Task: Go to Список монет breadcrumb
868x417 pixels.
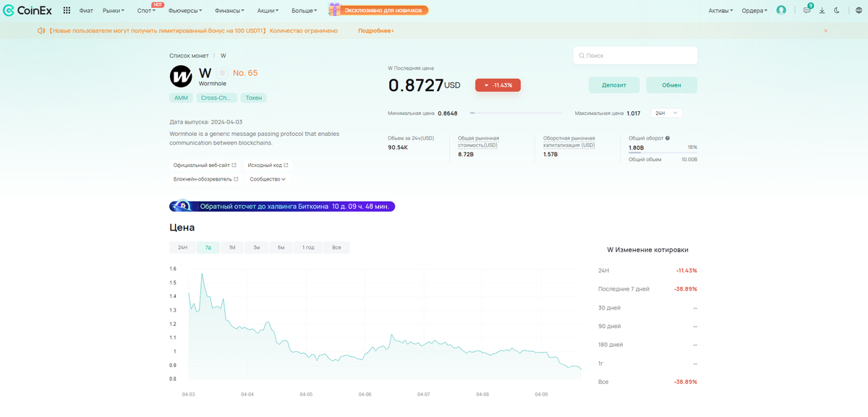Action: (x=189, y=56)
